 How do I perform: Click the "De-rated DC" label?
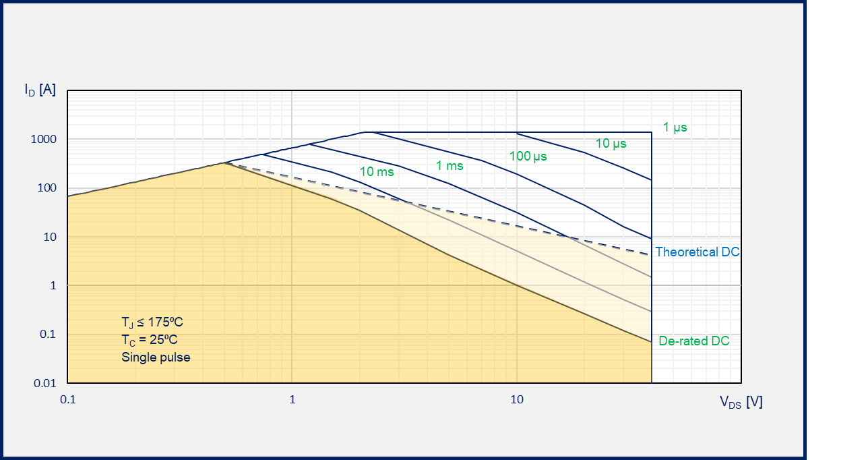point(693,341)
